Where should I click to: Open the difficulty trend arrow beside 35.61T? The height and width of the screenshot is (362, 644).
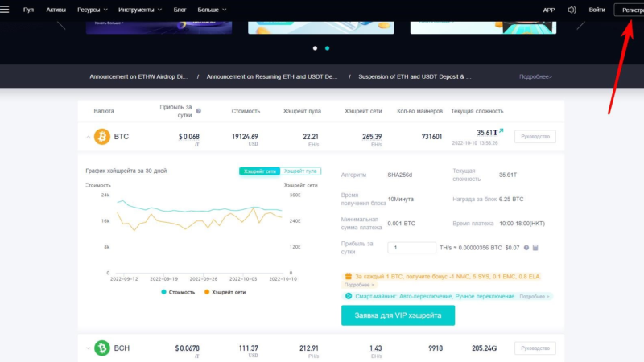pos(501,130)
